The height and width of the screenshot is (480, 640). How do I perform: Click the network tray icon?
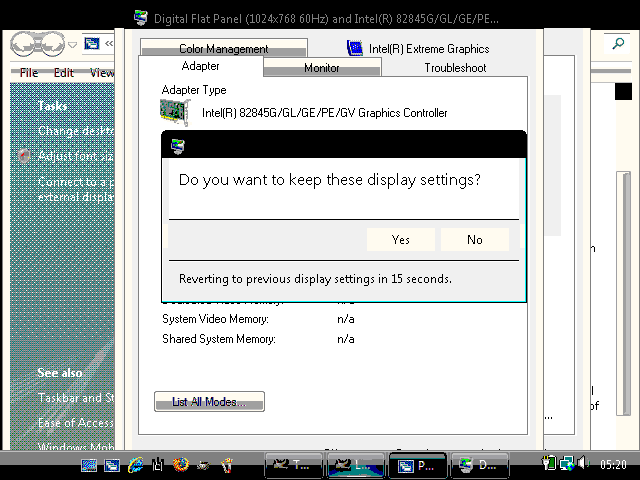(x=567, y=463)
